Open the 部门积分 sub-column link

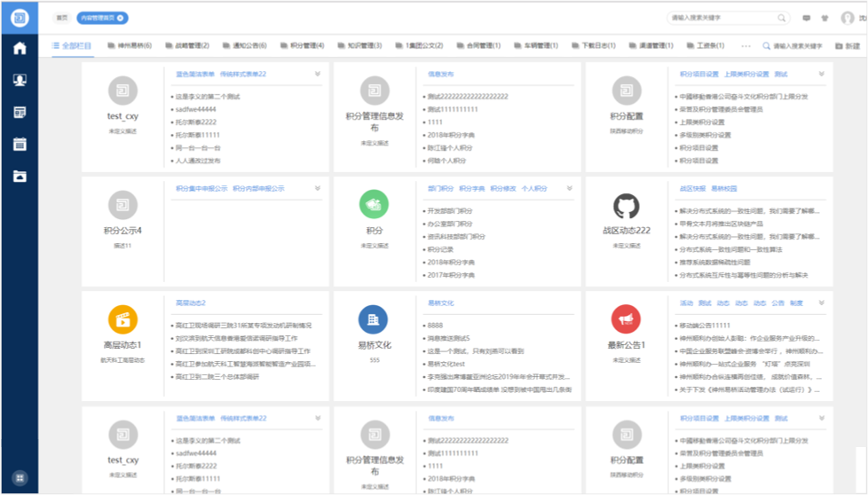point(440,188)
